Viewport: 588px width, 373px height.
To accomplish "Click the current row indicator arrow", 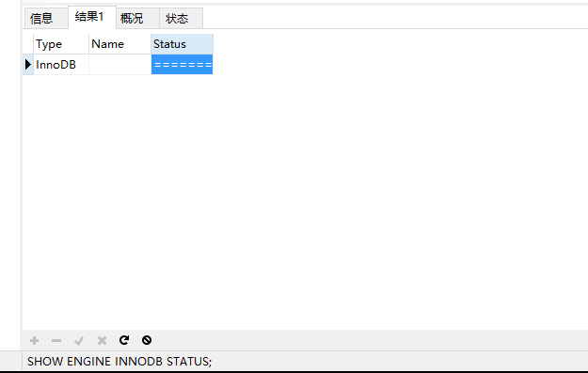I will [28, 65].
